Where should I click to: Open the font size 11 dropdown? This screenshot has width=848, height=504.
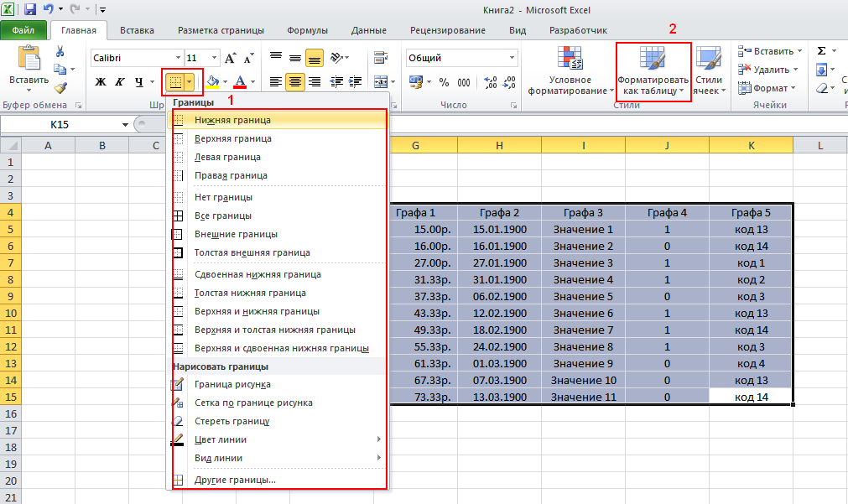pos(214,58)
